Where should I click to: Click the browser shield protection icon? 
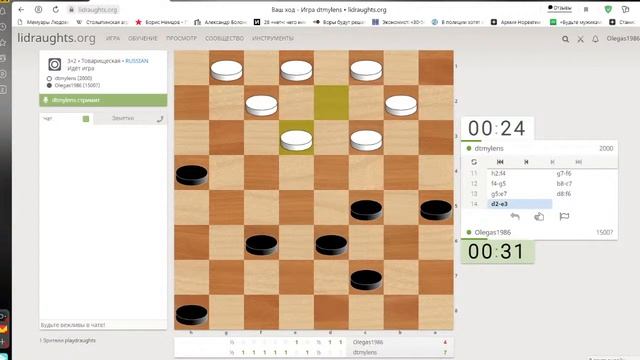pos(608,9)
